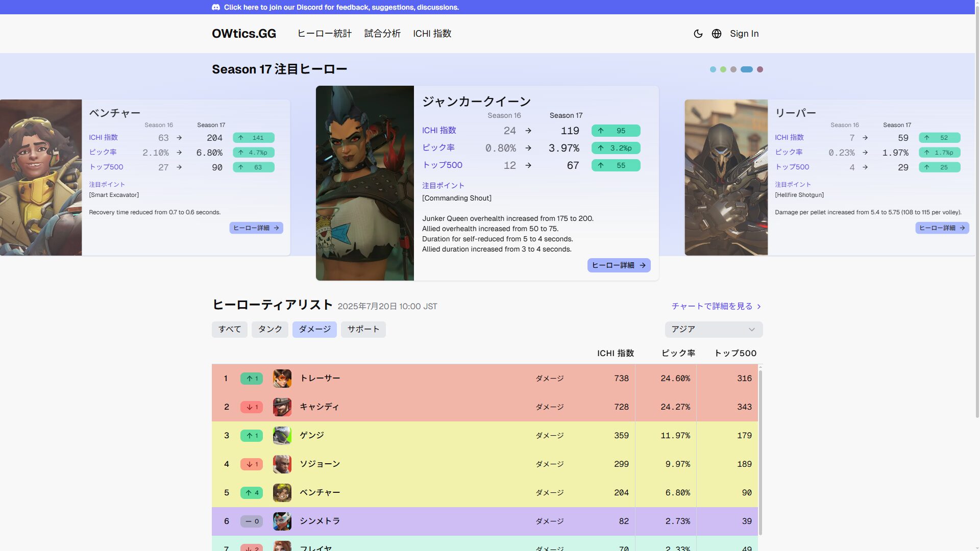The height and width of the screenshot is (551, 980).
Task: Select the サポート role filter
Action: pyautogui.click(x=363, y=330)
